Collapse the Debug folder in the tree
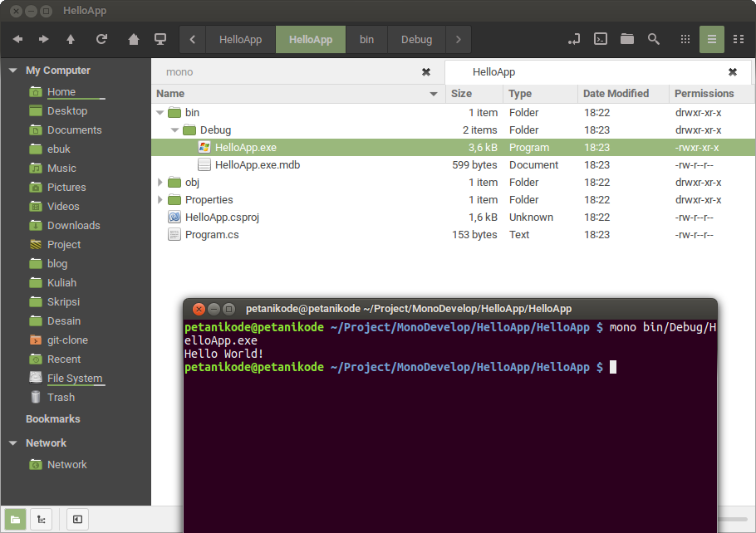This screenshot has height=533, width=756. point(174,130)
